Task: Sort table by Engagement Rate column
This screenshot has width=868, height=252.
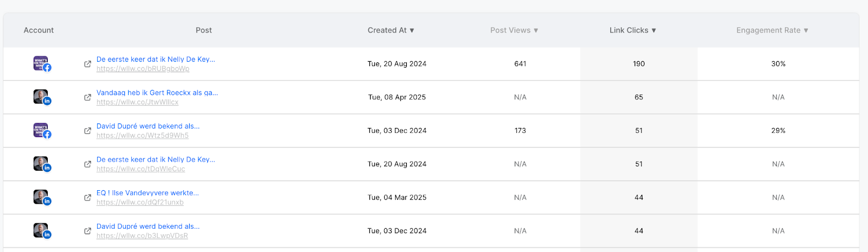Action: point(772,30)
